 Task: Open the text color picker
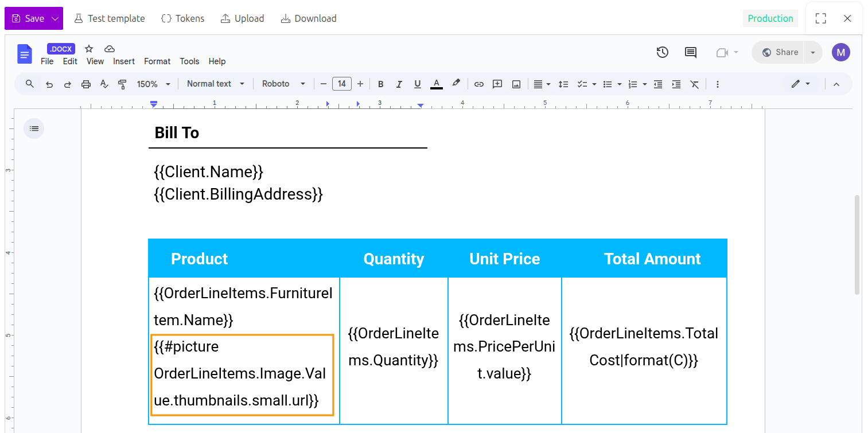[x=437, y=84]
